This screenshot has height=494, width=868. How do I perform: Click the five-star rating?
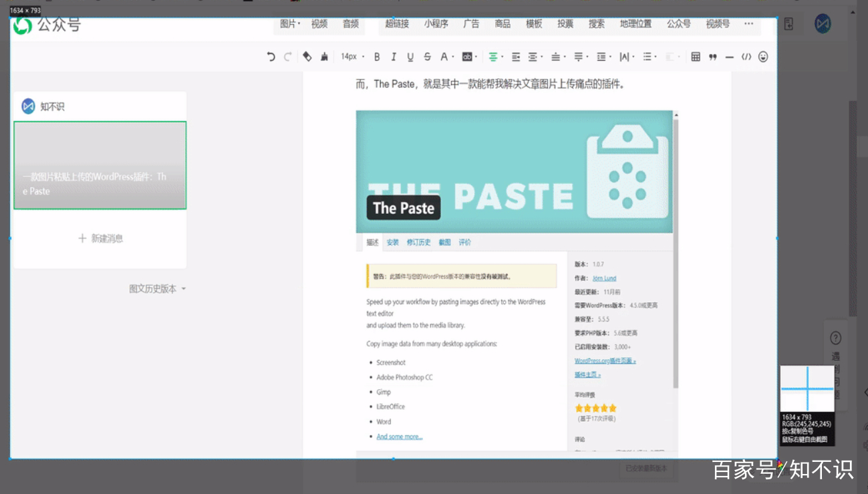coord(595,408)
